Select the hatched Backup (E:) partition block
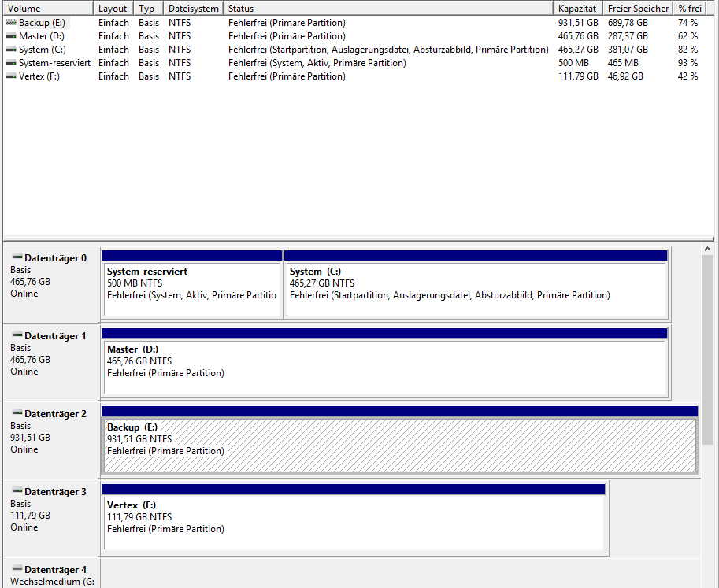719x588 pixels. tap(400, 440)
